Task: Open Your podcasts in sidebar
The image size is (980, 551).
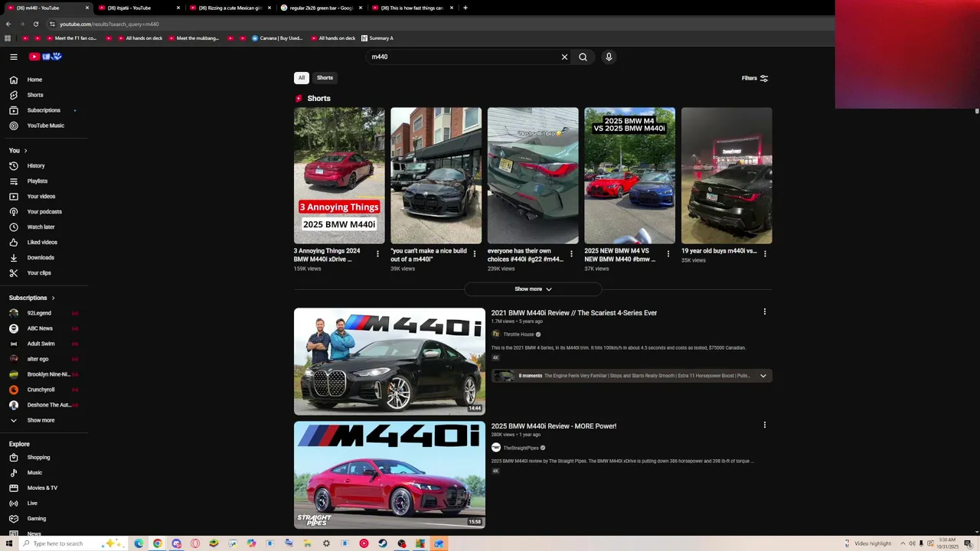Action: (44, 212)
